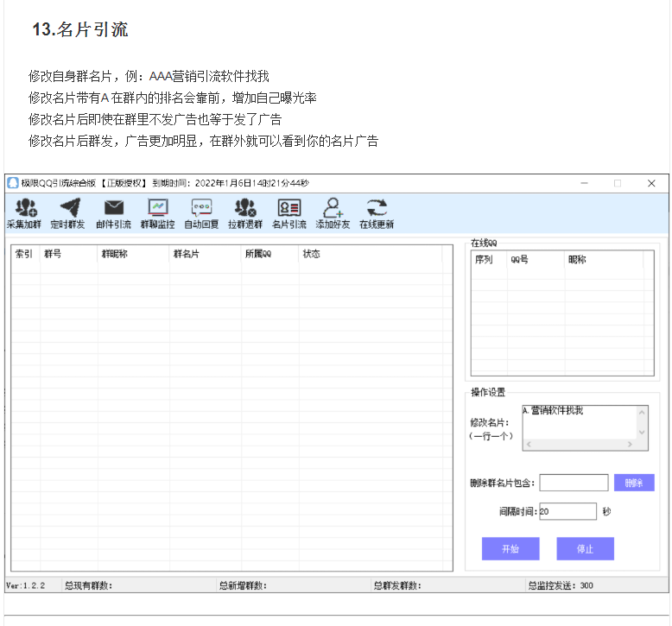Click the 序列 column header in 在线QQ
Screen dimensions: 672x626
click(489, 259)
